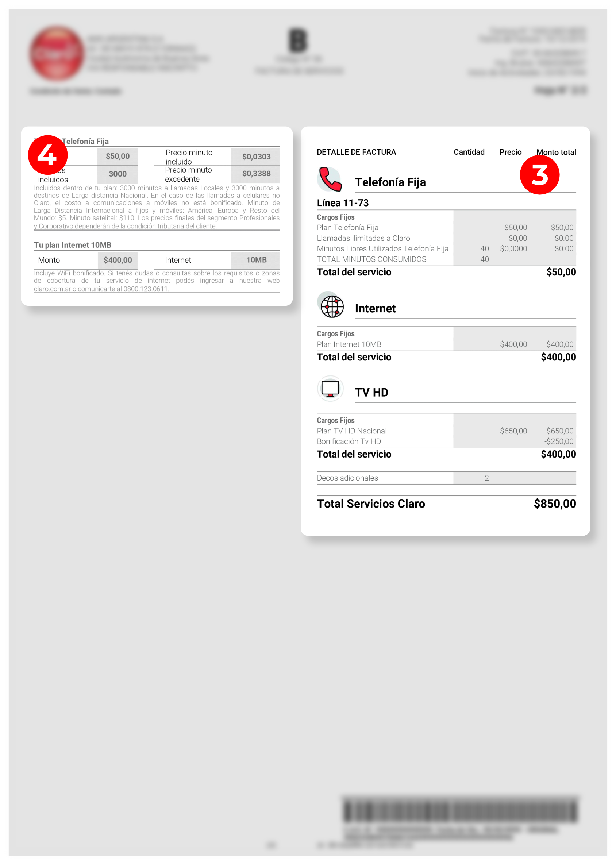Select the Bonificación Tv HD row
This screenshot has height=864, width=616.
446,441
